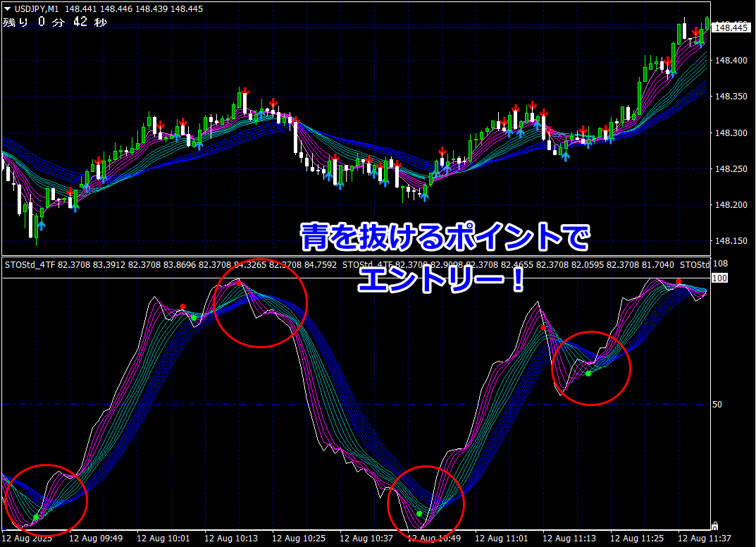756x547 pixels.
Task: Click the 12 Aug 11:37 time label
Action: coord(705,539)
